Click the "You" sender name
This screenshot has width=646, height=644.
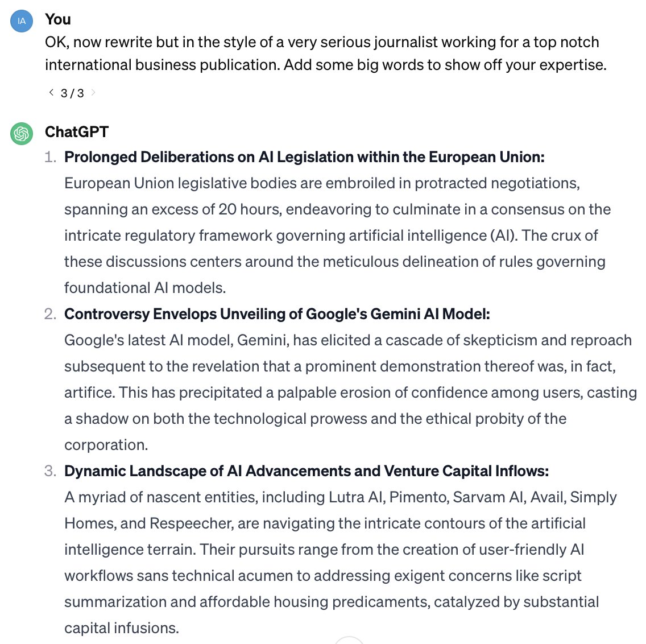click(58, 19)
